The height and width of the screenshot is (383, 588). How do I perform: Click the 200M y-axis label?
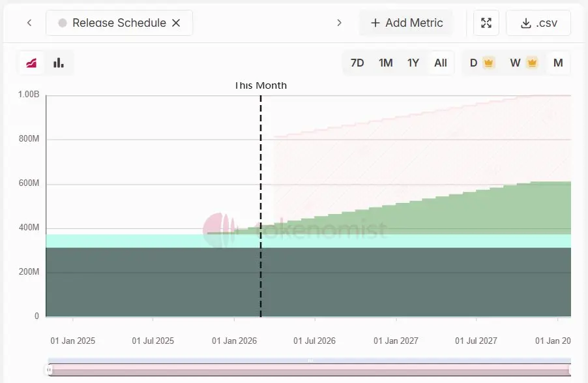29,272
